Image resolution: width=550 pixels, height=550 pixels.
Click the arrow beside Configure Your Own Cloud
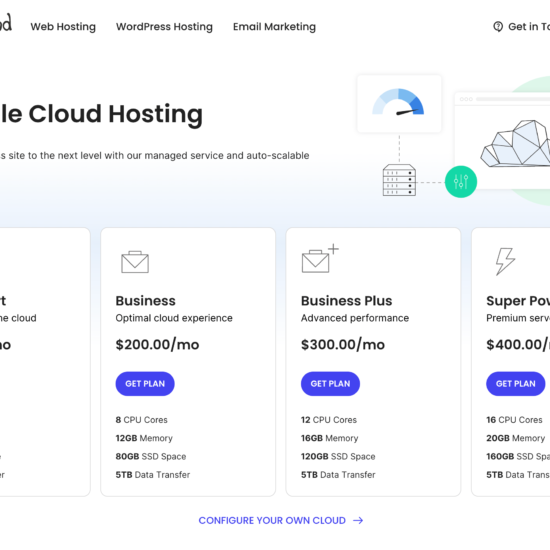[358, 521]
